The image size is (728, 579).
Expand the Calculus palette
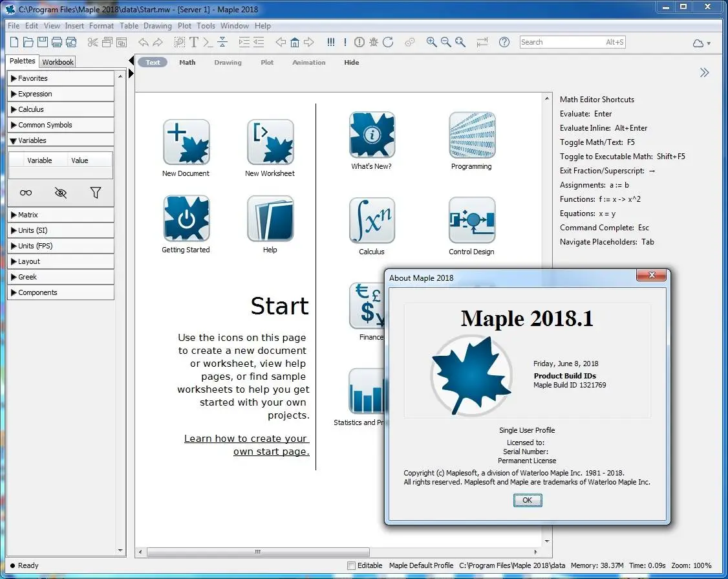(61, 109)
